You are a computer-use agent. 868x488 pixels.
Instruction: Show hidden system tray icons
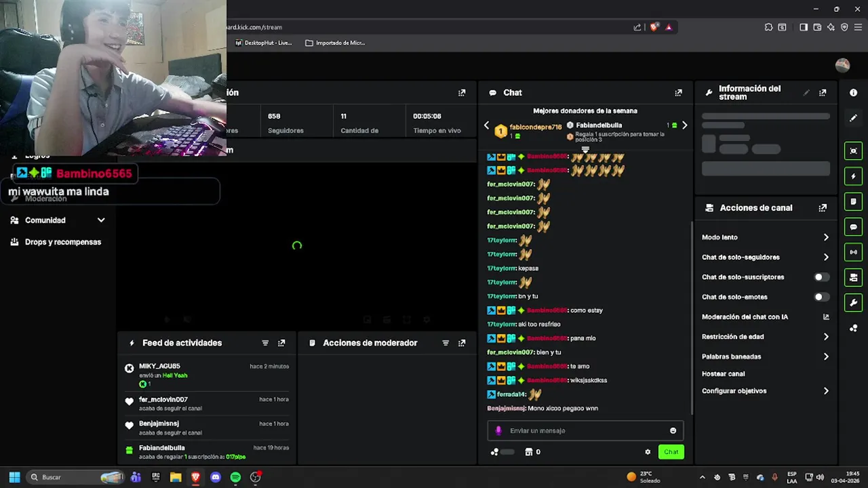[702, 477]
